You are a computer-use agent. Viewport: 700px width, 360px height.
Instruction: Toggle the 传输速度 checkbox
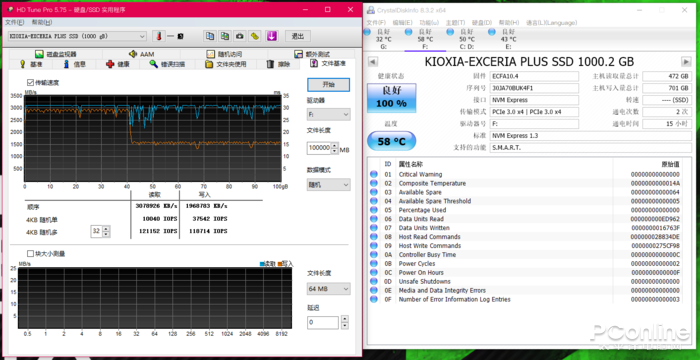point(30,82)
